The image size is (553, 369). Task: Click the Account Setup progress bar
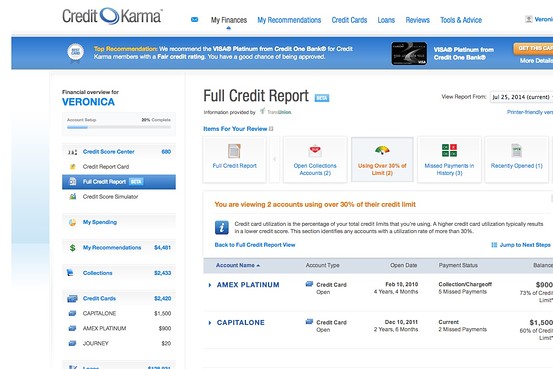[x=119, y=127]
